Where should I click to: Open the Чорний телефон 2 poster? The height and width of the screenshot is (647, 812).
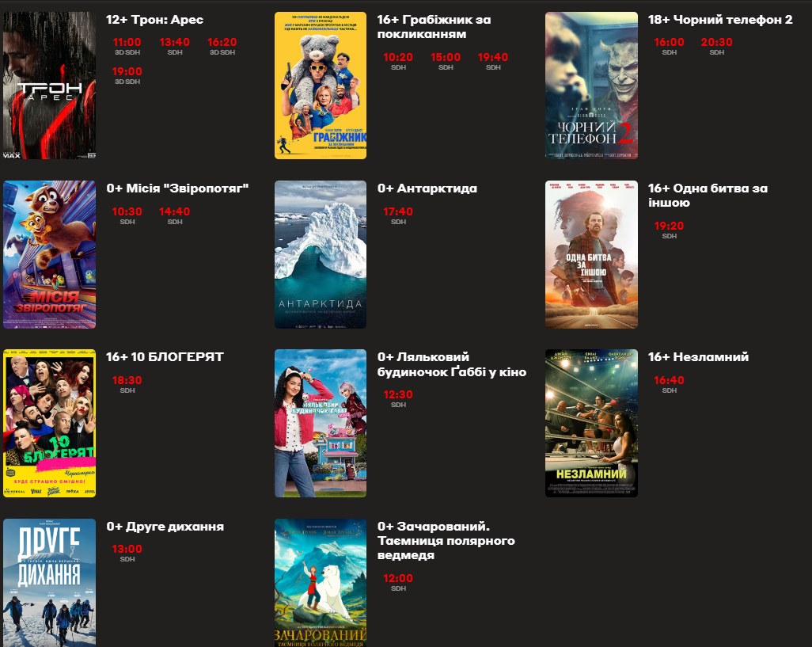click(x=591, y=86)
